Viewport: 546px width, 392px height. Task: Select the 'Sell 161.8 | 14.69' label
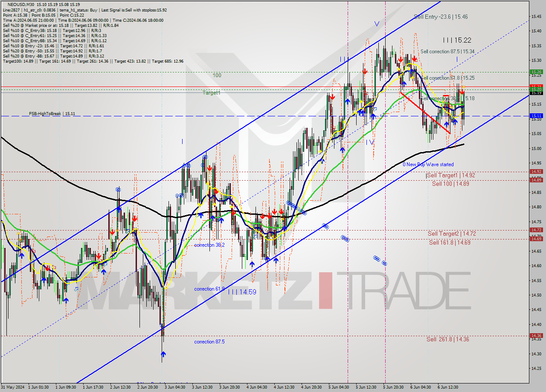coord(450,242)
